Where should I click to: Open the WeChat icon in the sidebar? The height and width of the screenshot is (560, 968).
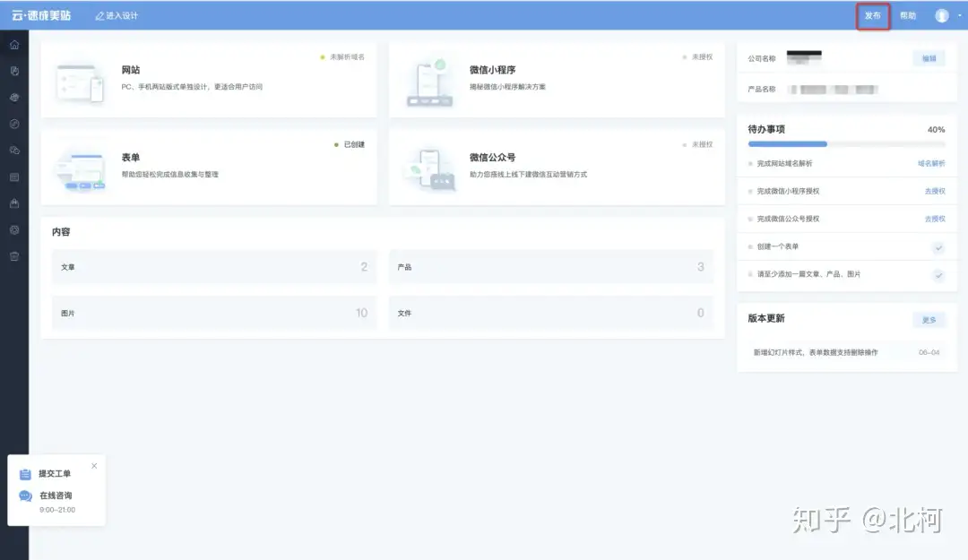[x=13, y=151]
